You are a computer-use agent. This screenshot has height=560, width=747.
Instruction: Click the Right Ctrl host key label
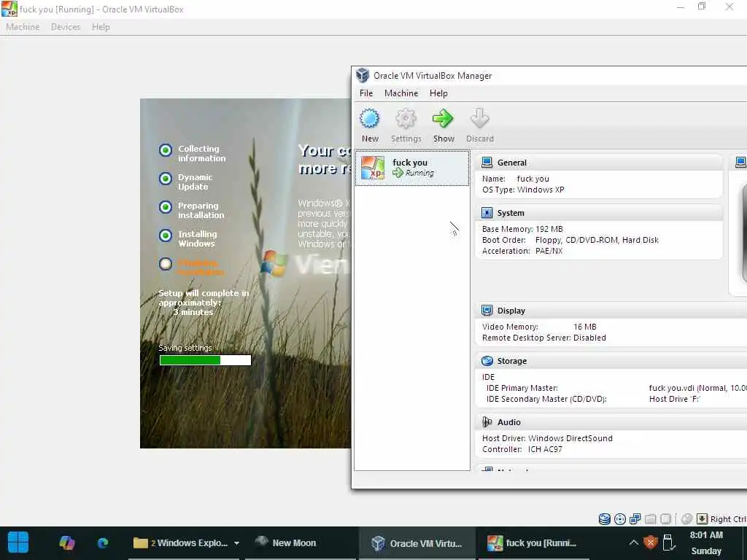tap(728, 519)
